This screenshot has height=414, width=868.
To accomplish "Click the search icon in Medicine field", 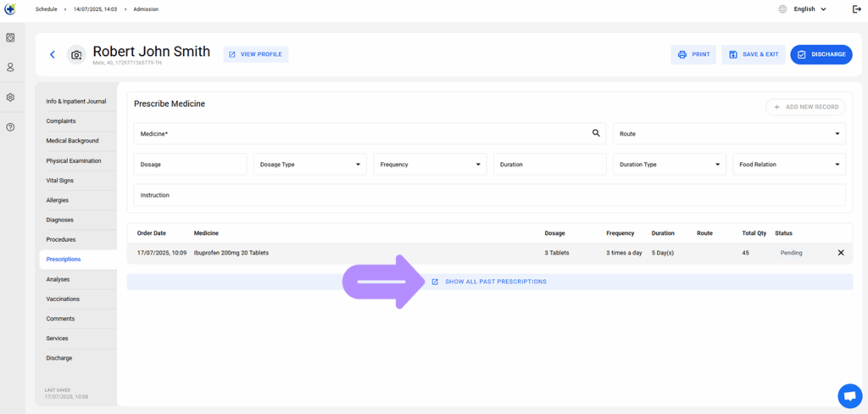I will coord(596,133).
